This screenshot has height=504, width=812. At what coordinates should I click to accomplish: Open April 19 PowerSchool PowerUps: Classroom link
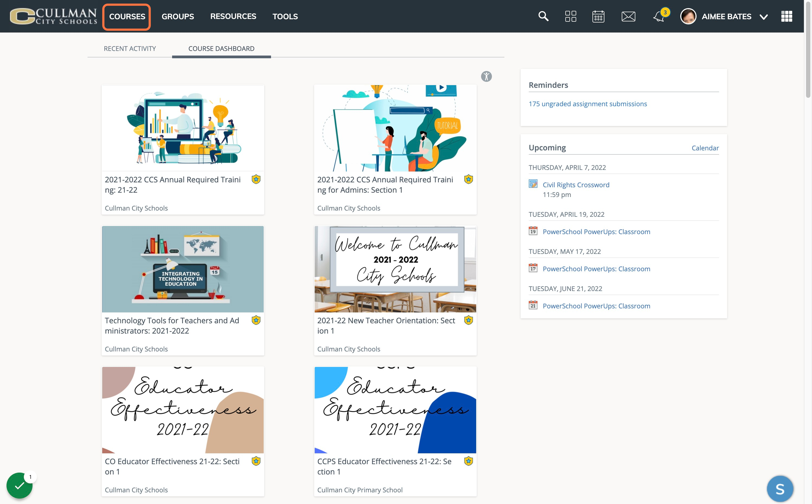pos(596,232)
